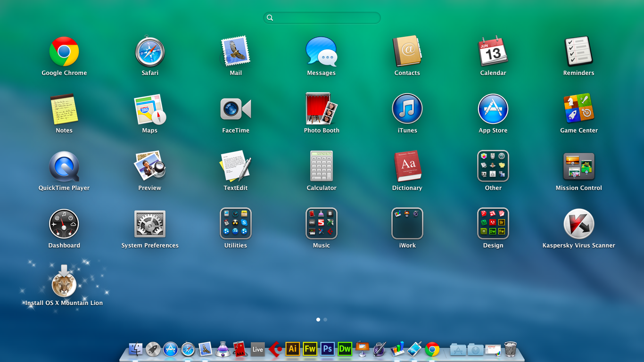Open App Store from Launchpad grid
644x362 pixels.
(493, 109)
